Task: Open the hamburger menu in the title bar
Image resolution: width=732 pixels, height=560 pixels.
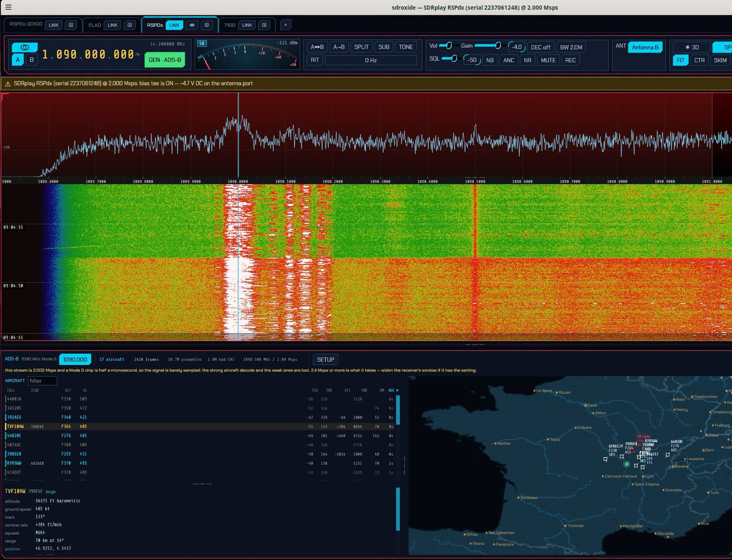Action: 8,7
